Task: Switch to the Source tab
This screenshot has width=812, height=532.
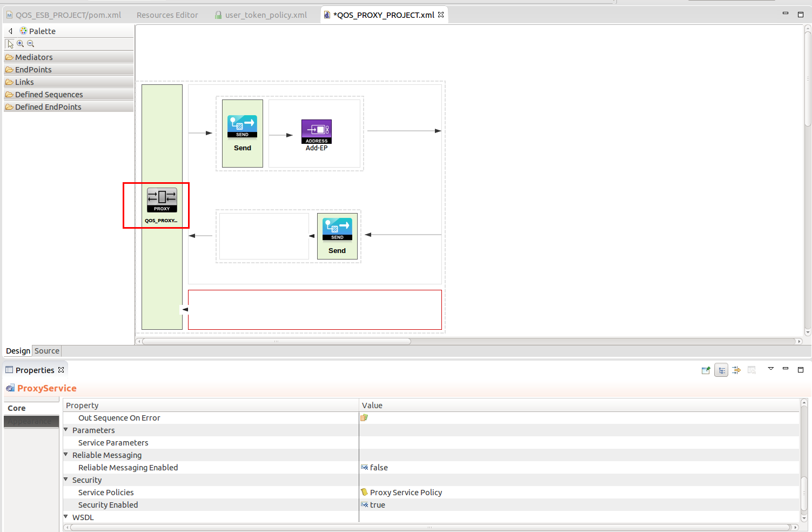Action: (x=46, y=350)
